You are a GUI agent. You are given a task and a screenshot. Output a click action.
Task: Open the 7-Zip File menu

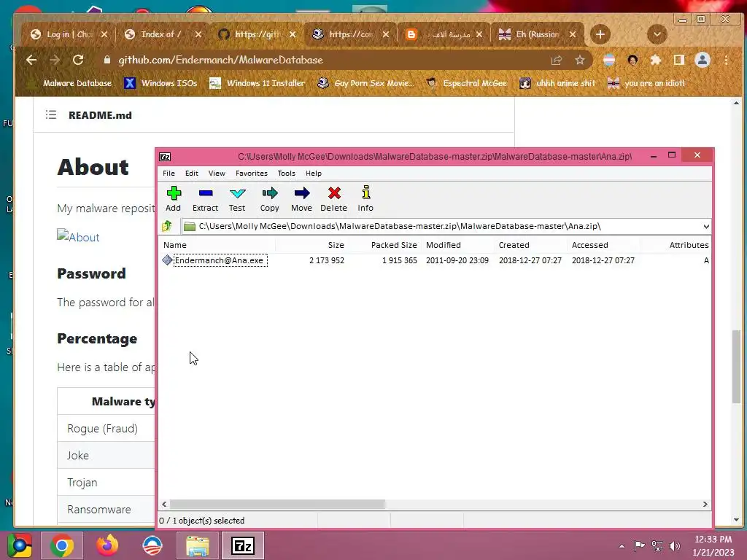169,174
